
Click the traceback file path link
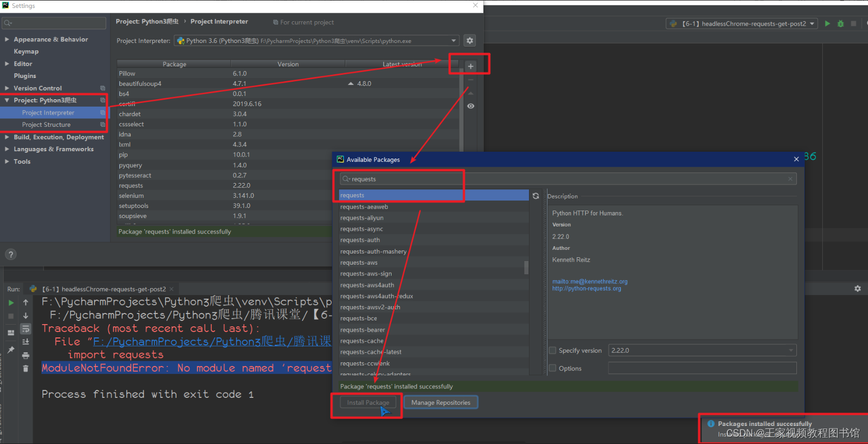pyautogui.click(x=212, y=342)
